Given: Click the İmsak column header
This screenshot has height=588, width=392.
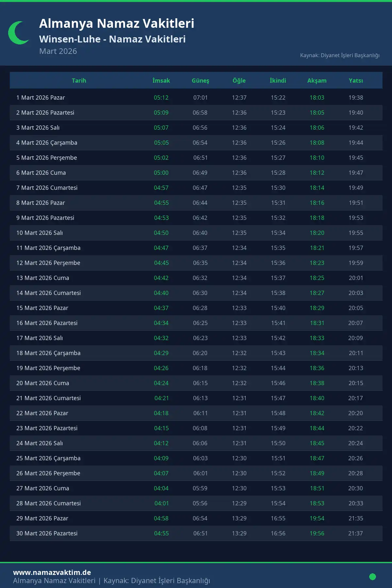Looking at the screenshot, I should [161, 80].
